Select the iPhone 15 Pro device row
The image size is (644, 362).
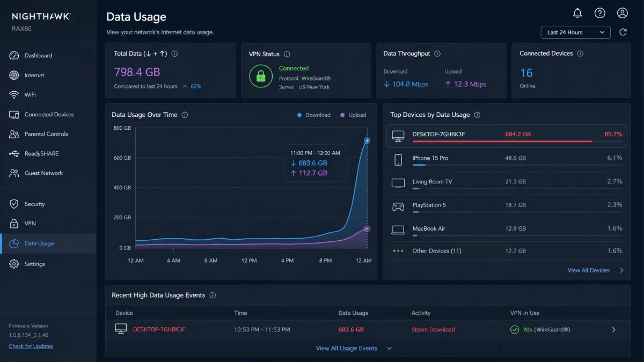507,159
